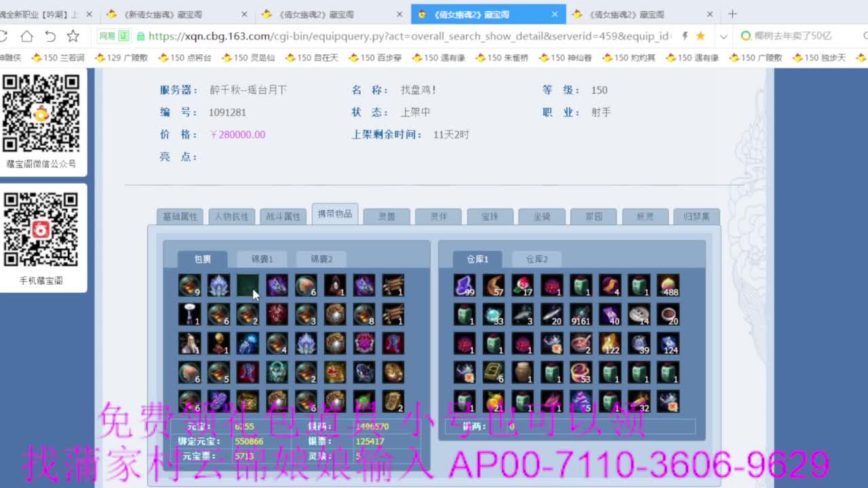
Task: Open the 150 点将台 bookmark
Action: 185,58
